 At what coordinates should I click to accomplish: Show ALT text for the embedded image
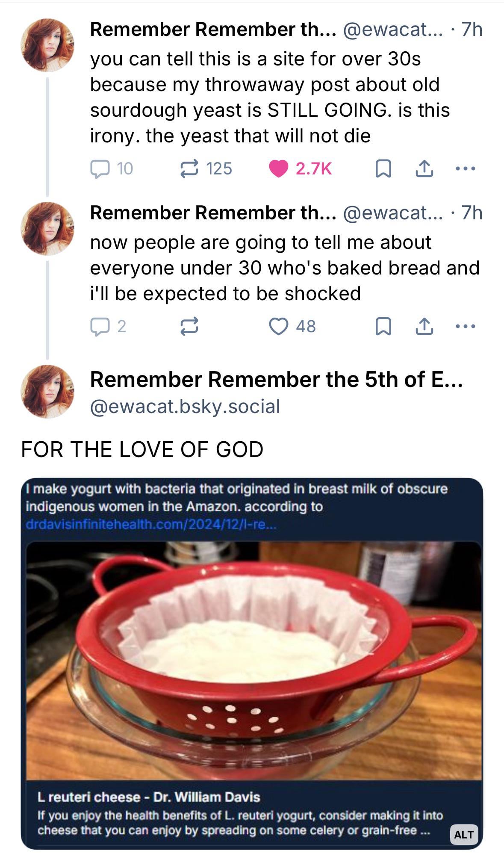[464, 834]
